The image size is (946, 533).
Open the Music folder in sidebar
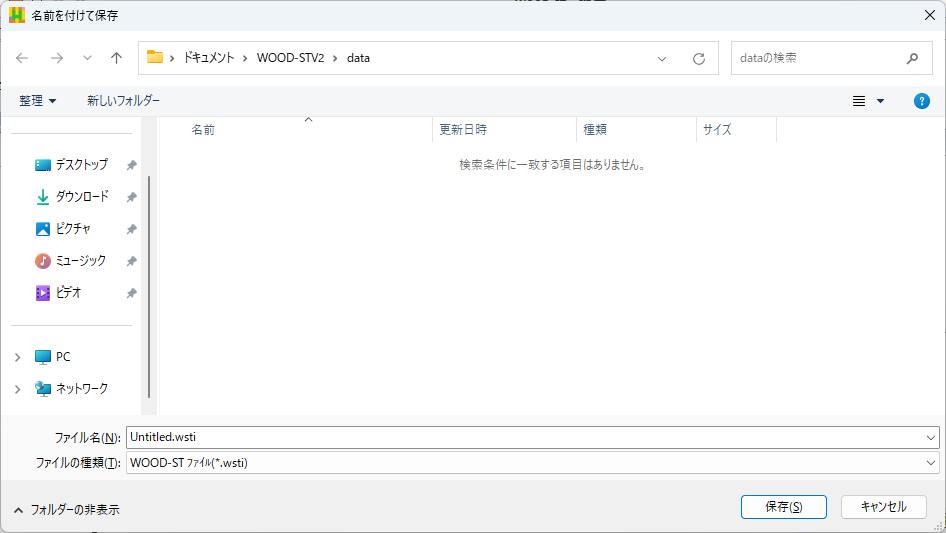pos(80,261)
